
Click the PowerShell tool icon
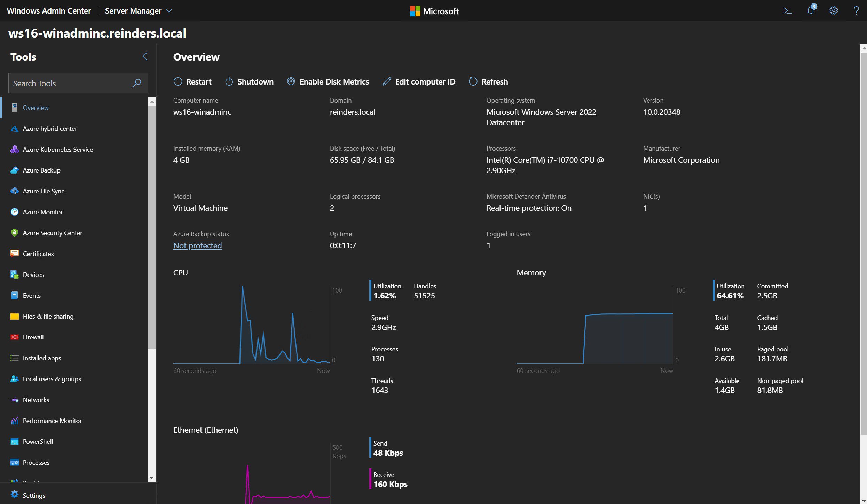(14, 441)
